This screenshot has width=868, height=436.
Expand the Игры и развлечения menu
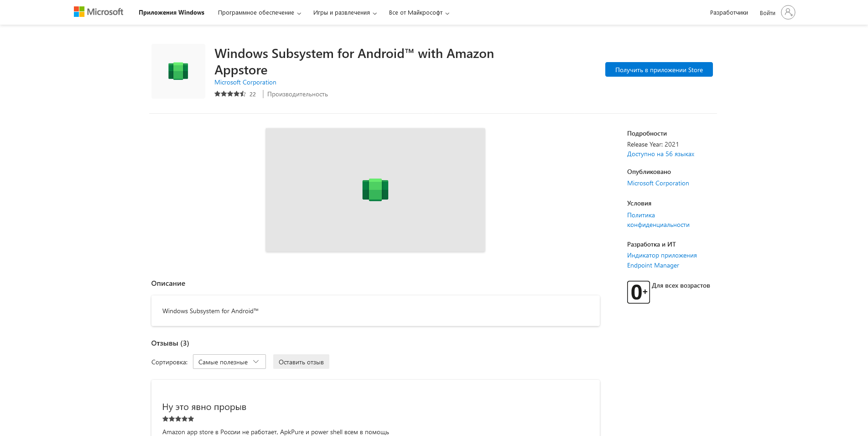pos(345,13)
